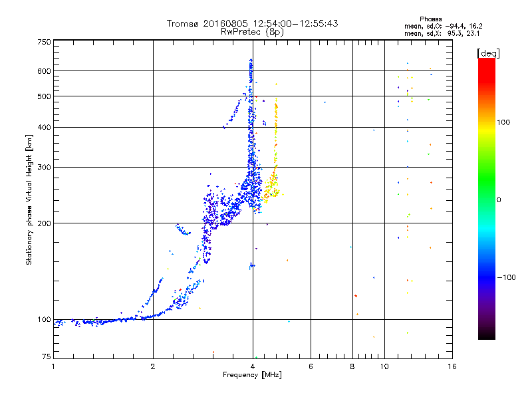Click the y-axis label 'Stationary phase Virtual Height [km]'
The height and width of the screenshot is (399, 532).
pos(29,199)
